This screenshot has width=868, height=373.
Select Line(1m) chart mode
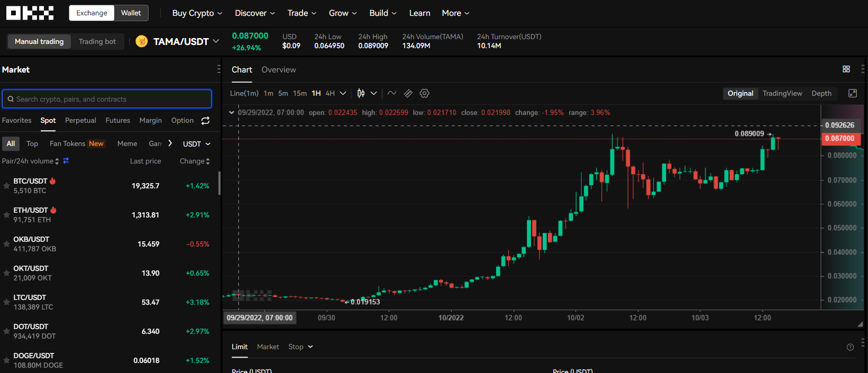(244, 93)
